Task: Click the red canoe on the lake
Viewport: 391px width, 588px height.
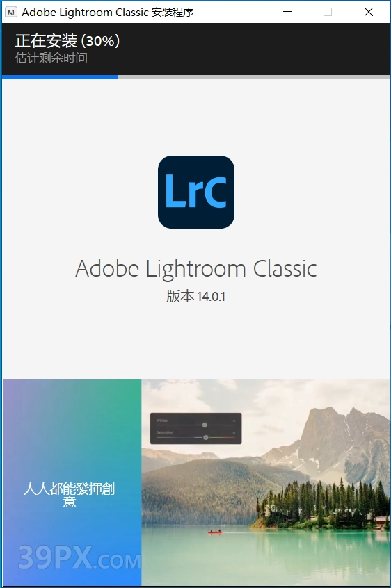Action: 215,532
